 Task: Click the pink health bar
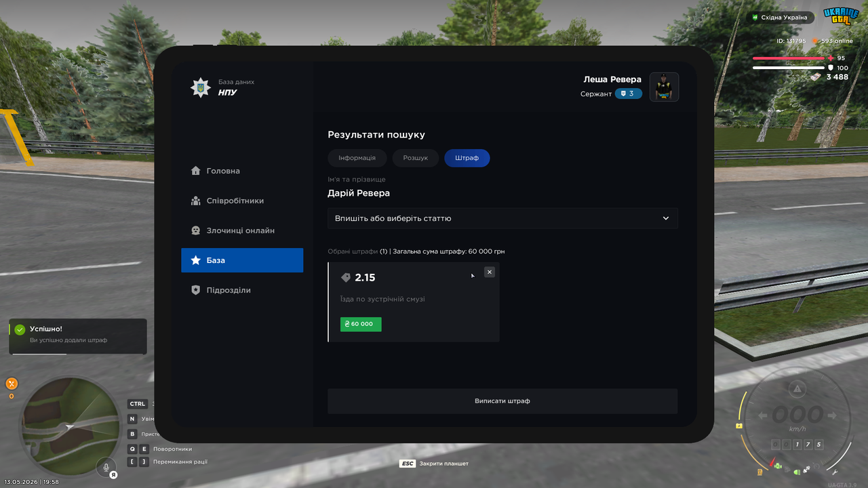tap(789, 58)
